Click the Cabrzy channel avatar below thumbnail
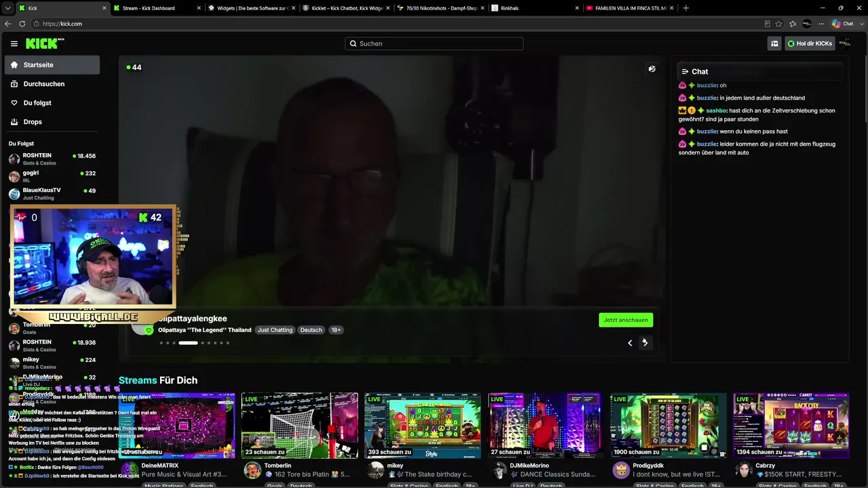868x488 pixels. tap(744, 470)
